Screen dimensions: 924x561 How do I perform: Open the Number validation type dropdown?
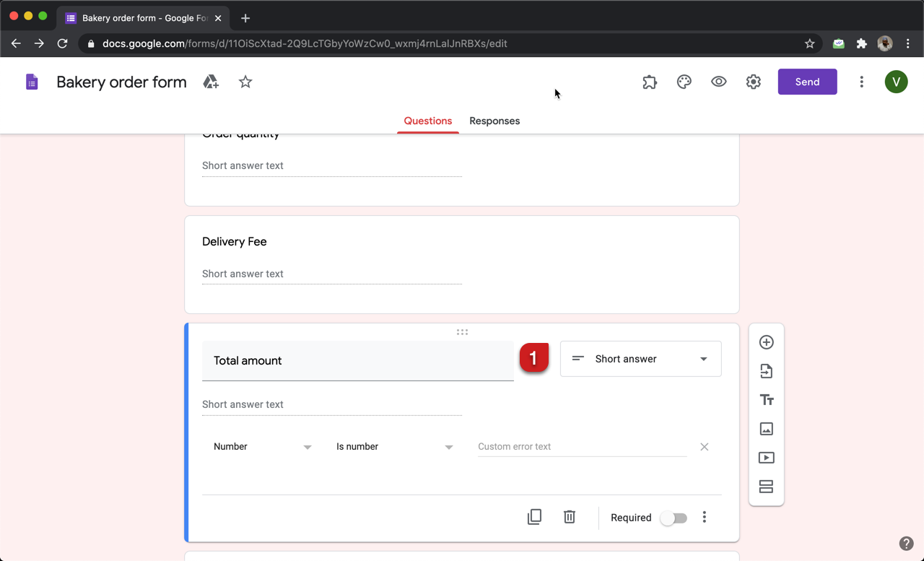pyautogui.click(x=262, y=446)
